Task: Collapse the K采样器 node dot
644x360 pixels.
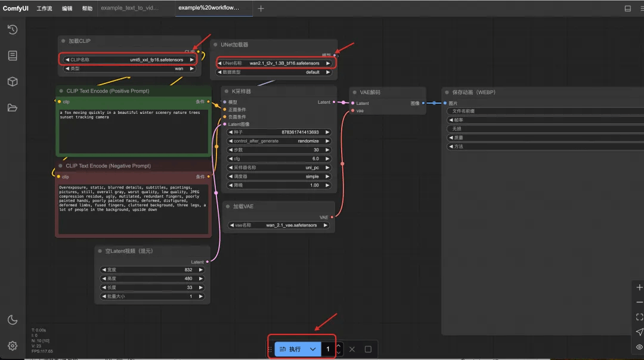Action: pyautogui.click(x=227, y=91)
